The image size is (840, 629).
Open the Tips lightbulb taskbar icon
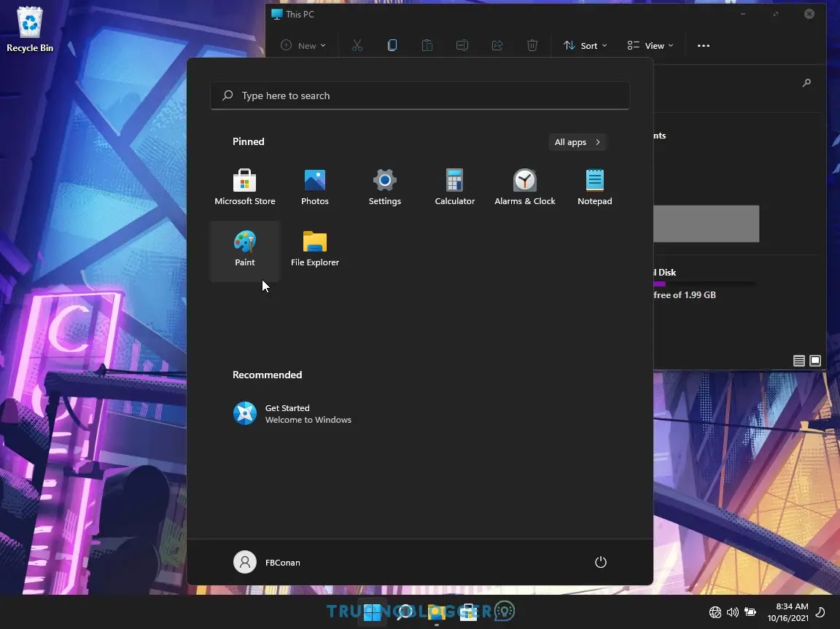(504, 611)
